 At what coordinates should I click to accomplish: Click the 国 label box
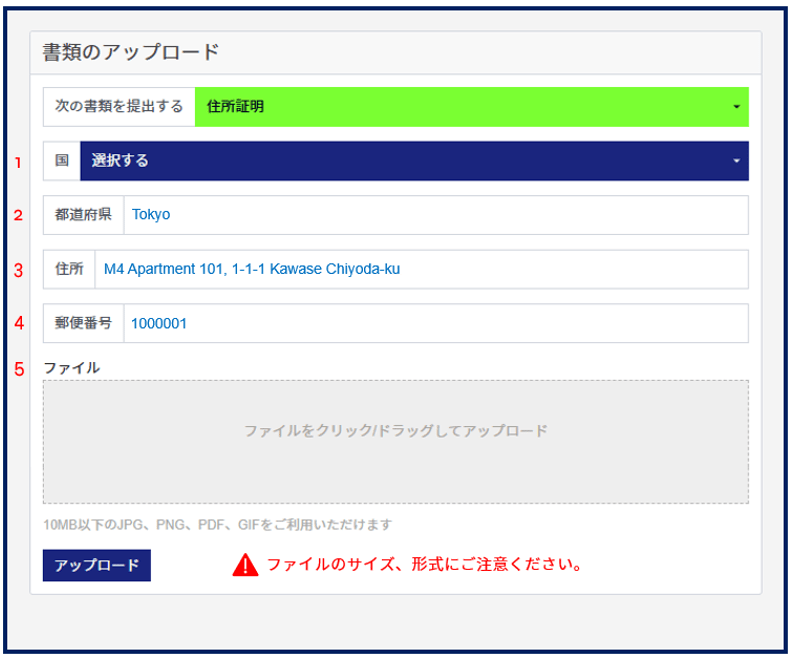point(62,161)
